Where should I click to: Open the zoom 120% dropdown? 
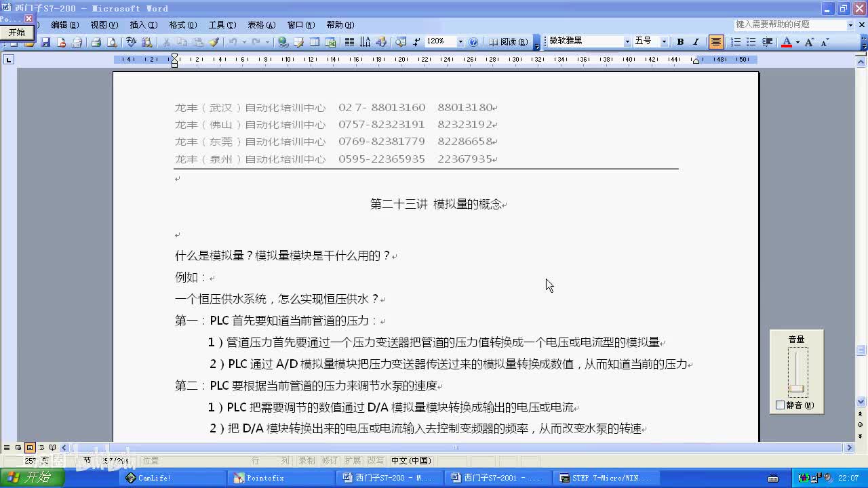(460, 41)
